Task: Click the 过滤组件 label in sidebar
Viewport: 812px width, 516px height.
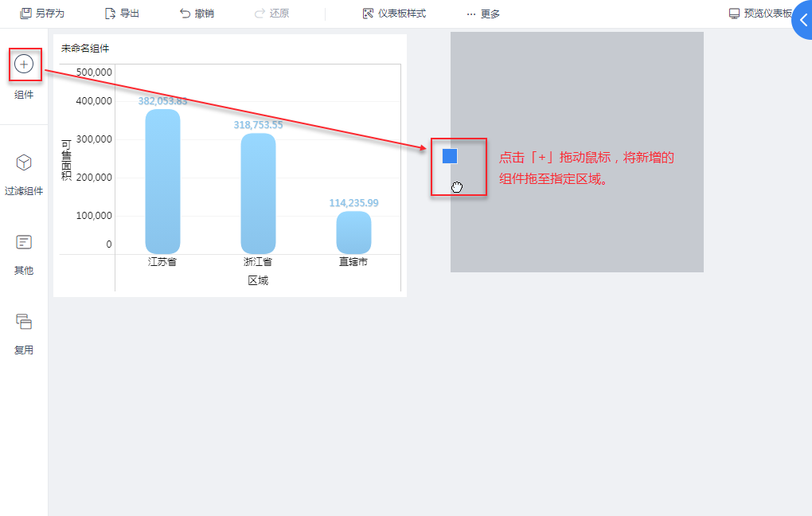Action: click(24, 191)
